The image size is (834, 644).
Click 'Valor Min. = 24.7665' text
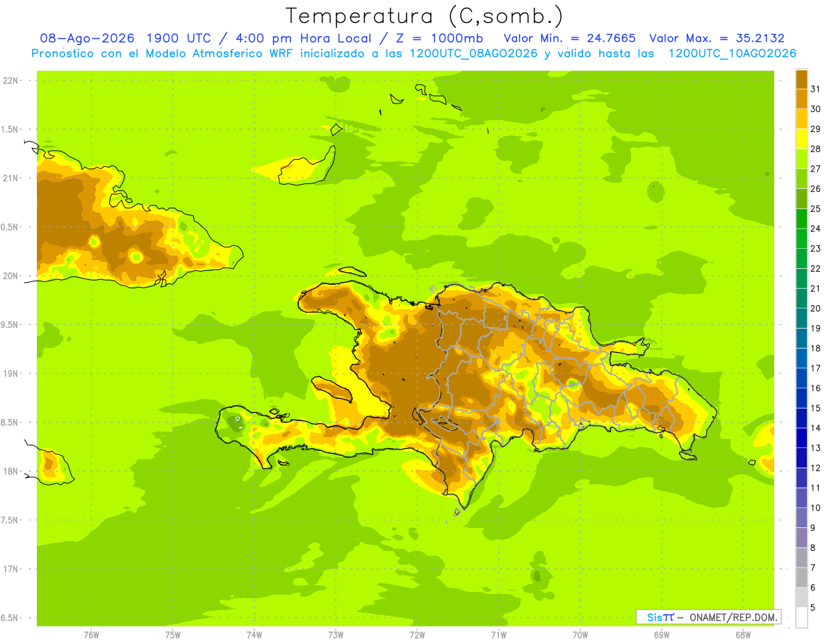tap(570, 38)
